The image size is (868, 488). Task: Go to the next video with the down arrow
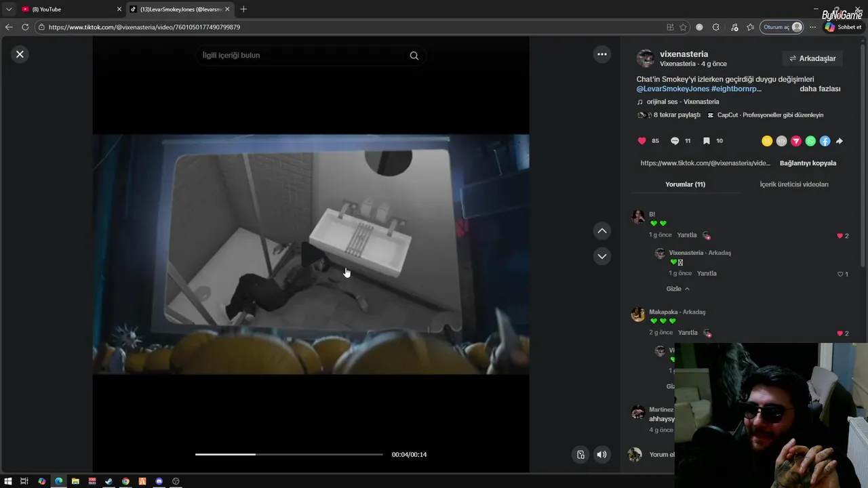click(x=602, y=256)
